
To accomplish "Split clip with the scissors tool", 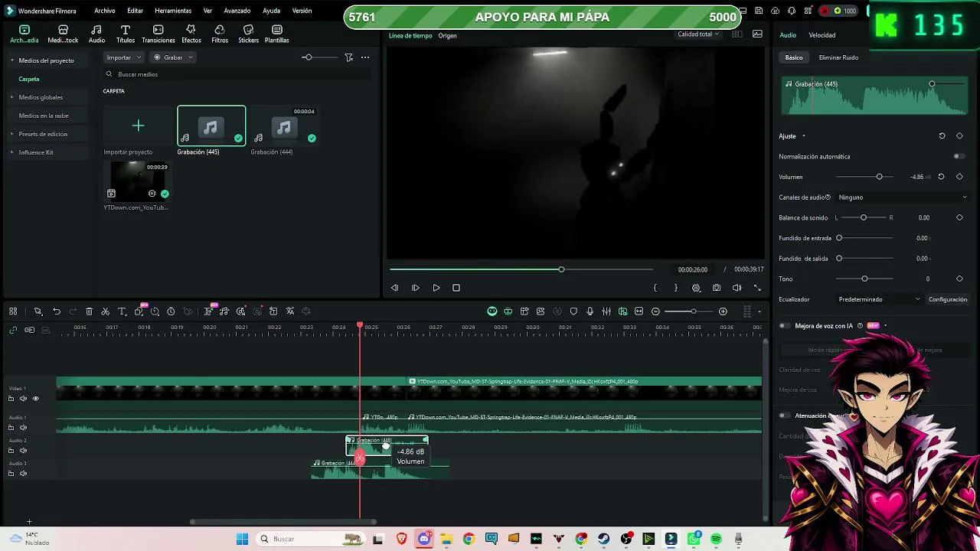I will pyautogui.click(x=105, y=311).
